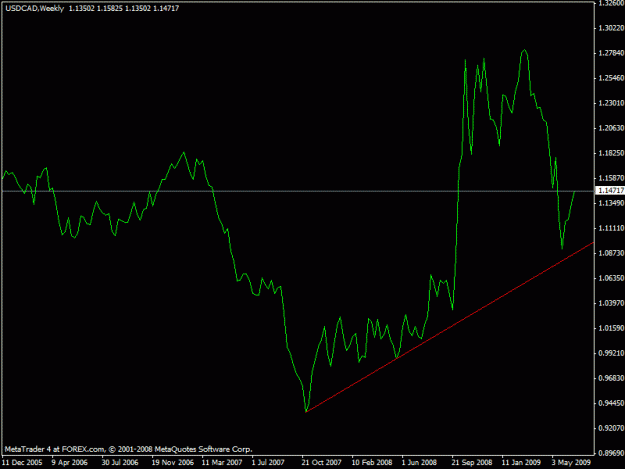
Task: Click the 11 Dec 2005 date label
Action: pos(22,463)
